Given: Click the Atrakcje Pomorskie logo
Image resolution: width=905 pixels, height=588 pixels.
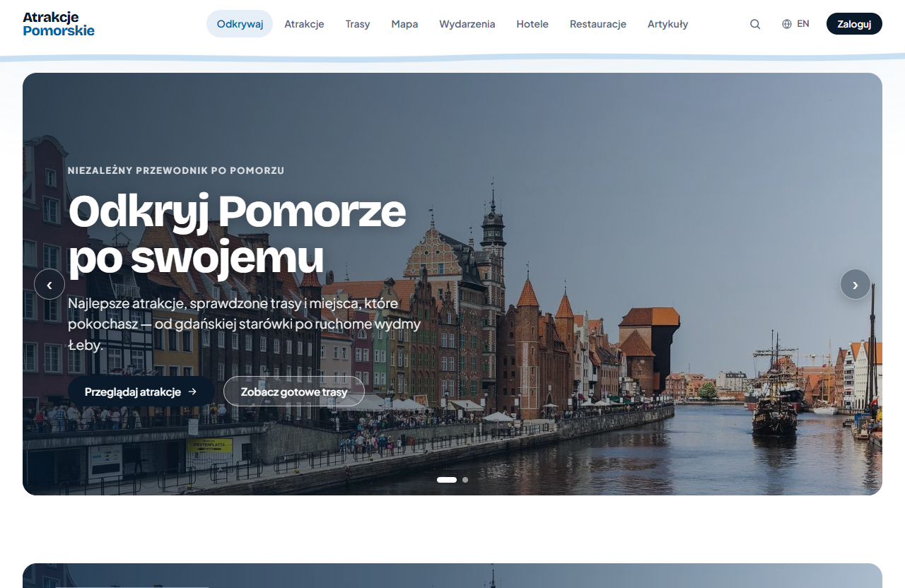Looking at the screenshot, I should (59, 23).
